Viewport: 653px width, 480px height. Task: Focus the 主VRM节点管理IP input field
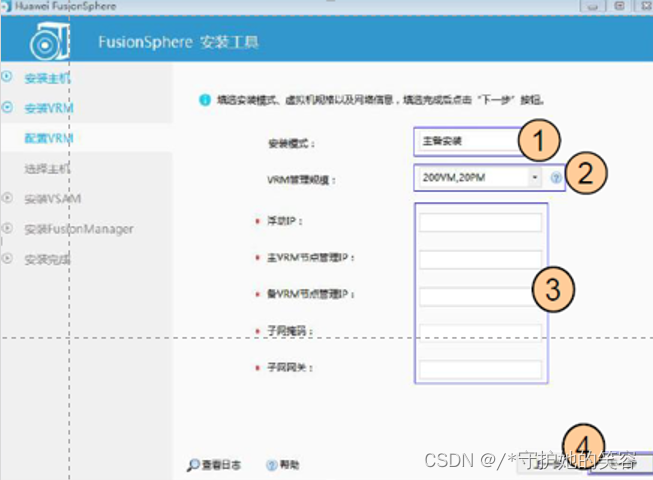point(481,259)
